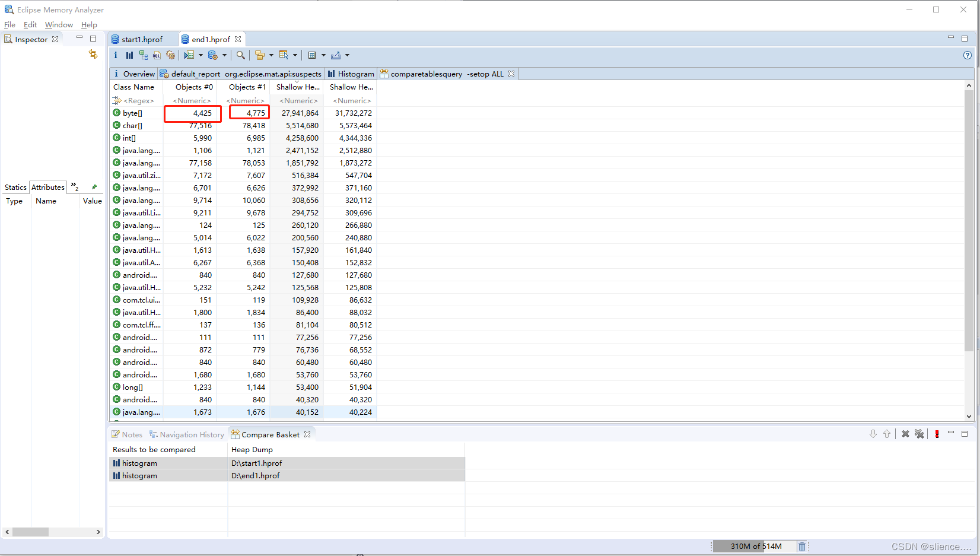Create a histogram from the toolbar
The width and height of the screenshot is (980, 556).
129,55
